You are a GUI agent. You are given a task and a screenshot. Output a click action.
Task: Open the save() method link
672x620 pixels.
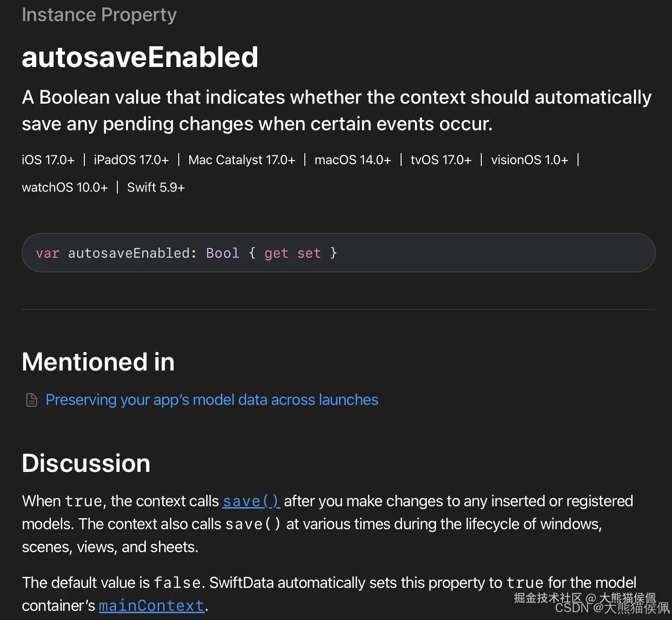click(x=251, y=501)
